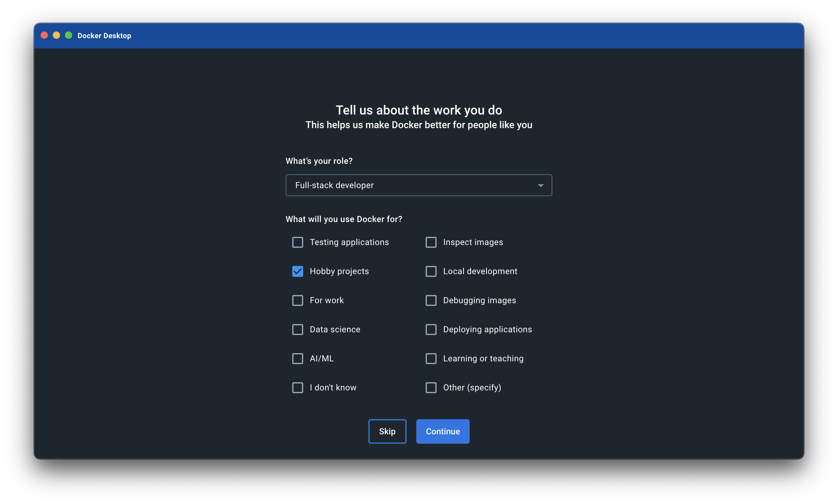Maximize window using green button
Viewport: 838px width, 504px height.
click(x=69, y=35)
